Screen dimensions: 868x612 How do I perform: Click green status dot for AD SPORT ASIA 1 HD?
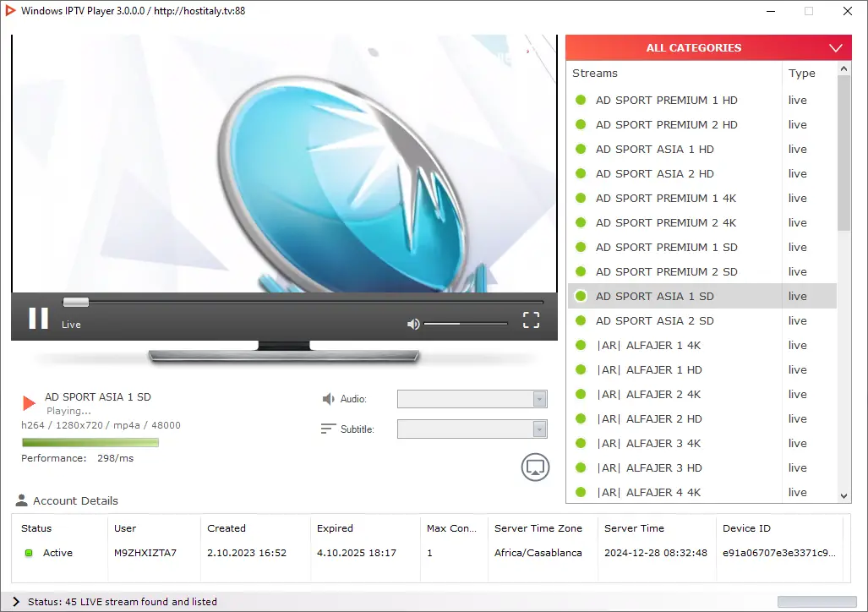point(581,149)
